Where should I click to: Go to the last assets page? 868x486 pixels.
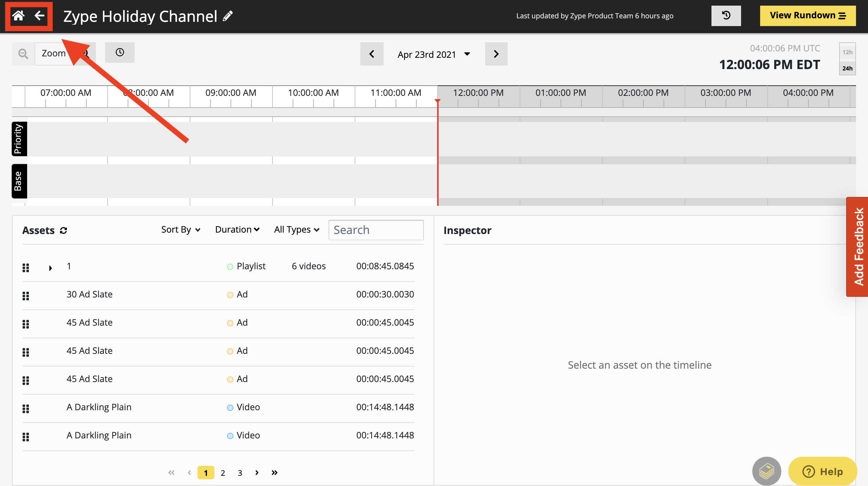click(x=275, y=473)
